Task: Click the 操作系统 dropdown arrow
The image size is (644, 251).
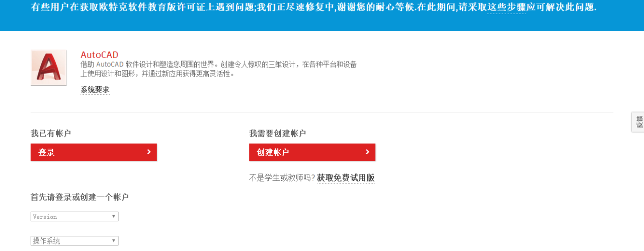Action: tap(114, 240)
